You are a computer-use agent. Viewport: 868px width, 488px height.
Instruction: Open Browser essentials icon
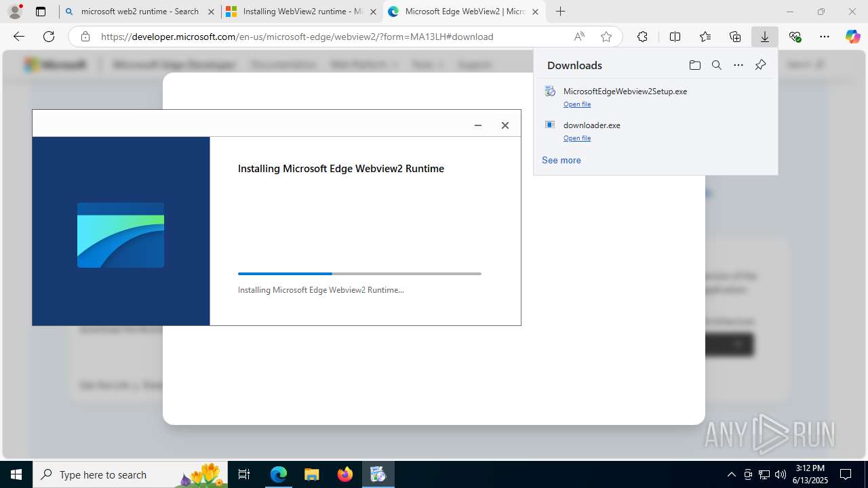tap(795, 37)
